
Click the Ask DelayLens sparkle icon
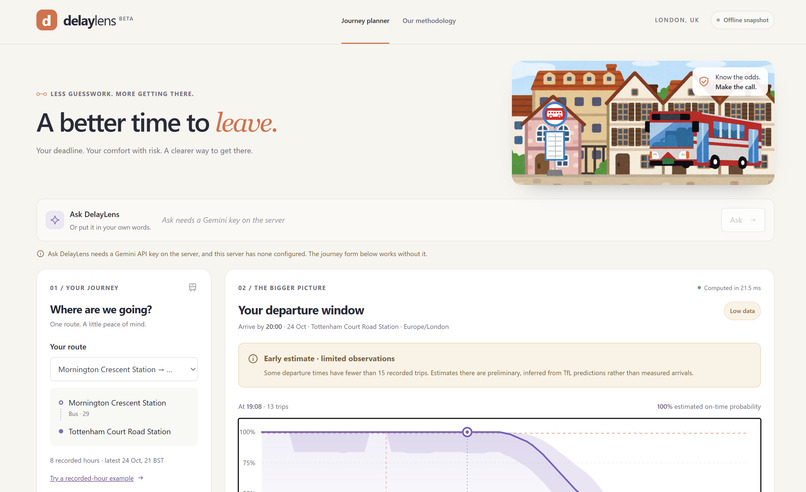coord(55,220)
